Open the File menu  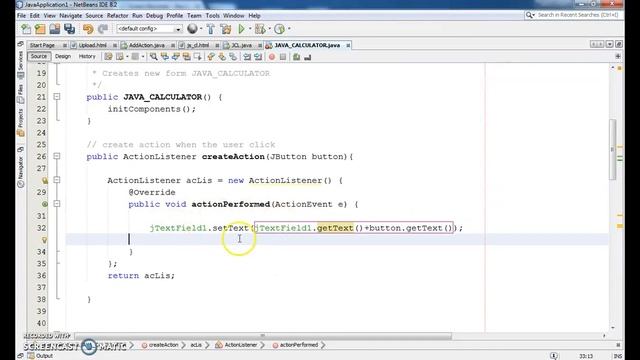(x=21, y=16)
